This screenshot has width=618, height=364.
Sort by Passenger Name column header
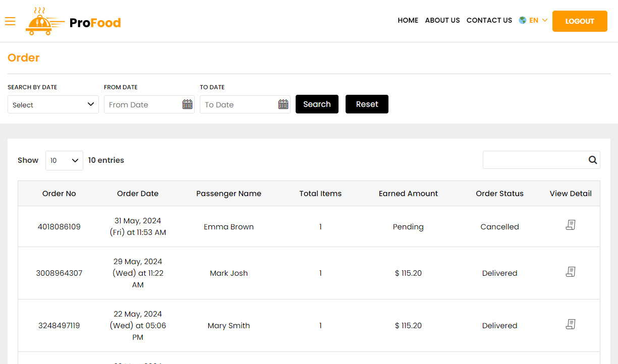(x=229, y=194)
